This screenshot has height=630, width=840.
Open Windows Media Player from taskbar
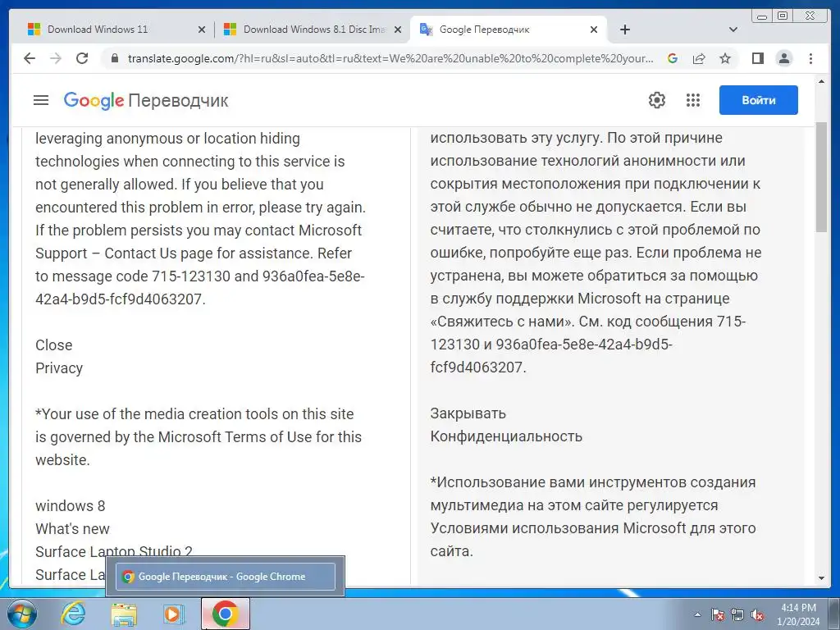174,614
